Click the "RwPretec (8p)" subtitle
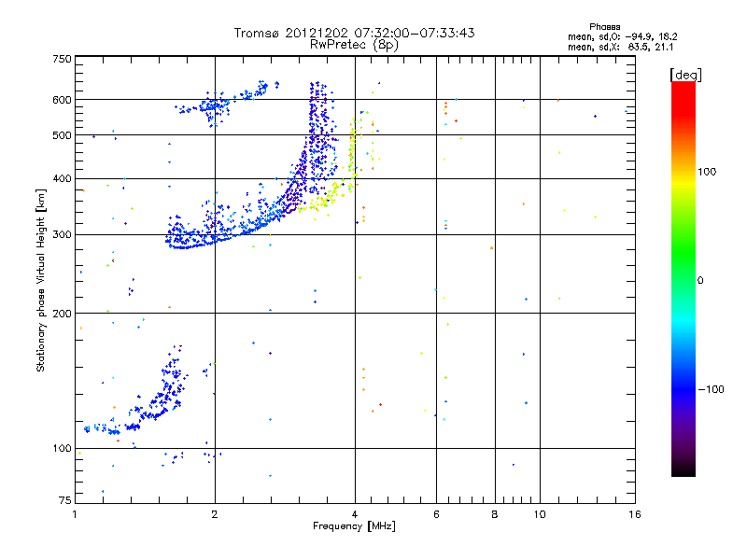Screen dimensions: 747x560 pos(354,45)
